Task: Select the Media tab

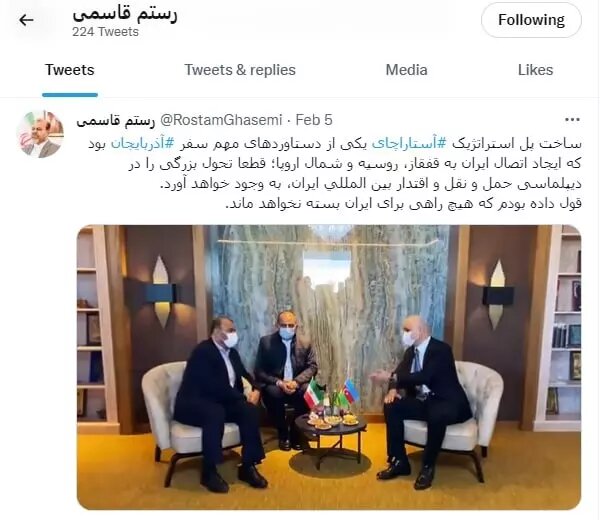Action: click(406, 70)
